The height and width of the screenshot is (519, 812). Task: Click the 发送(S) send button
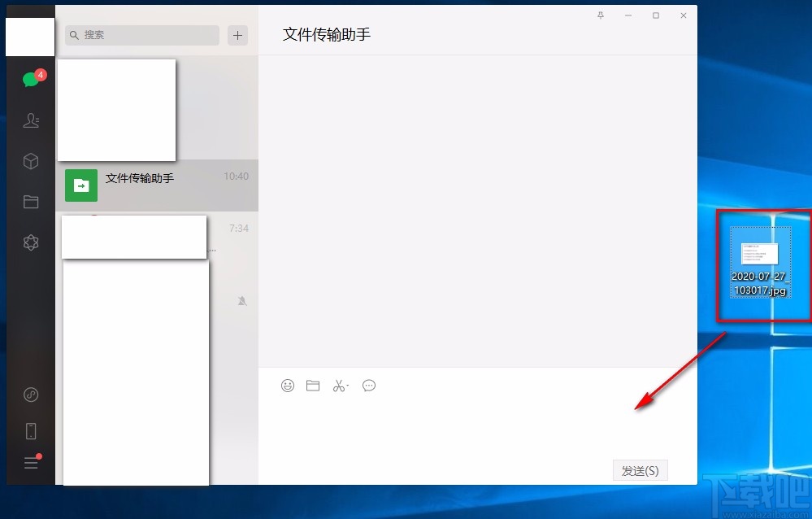pyautogui.click(x=640, y=470)
